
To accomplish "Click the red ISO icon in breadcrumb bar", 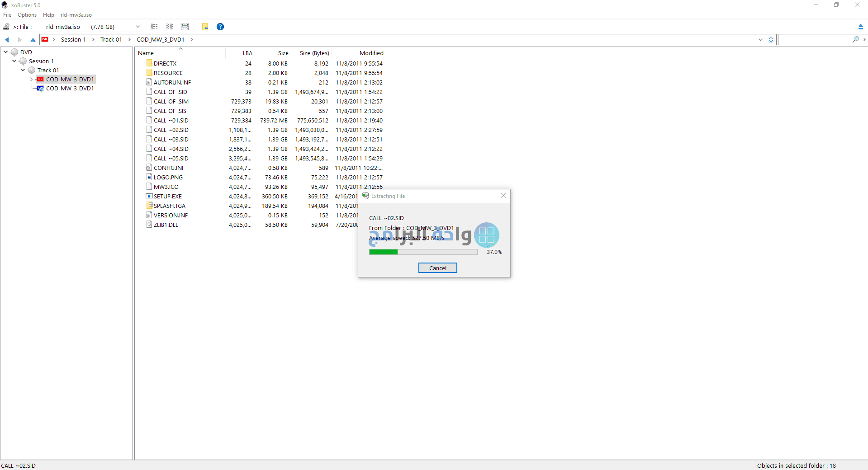I will [x=45, y=39].
